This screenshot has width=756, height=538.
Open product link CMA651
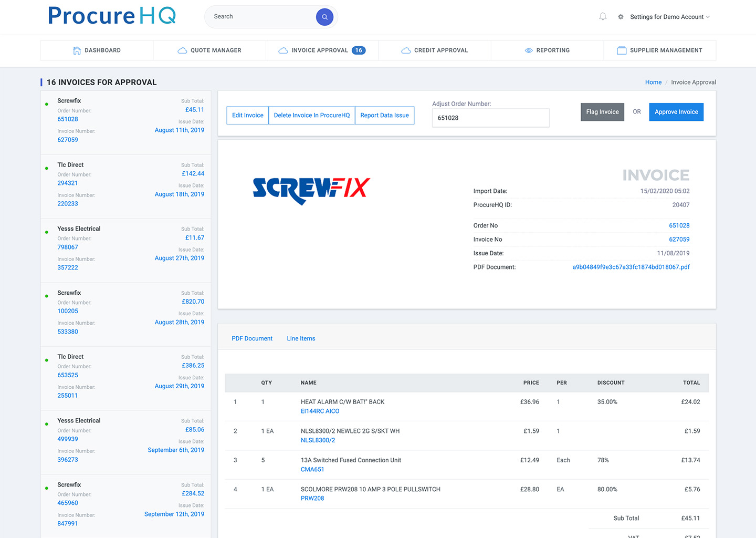[x=312, y=470]
